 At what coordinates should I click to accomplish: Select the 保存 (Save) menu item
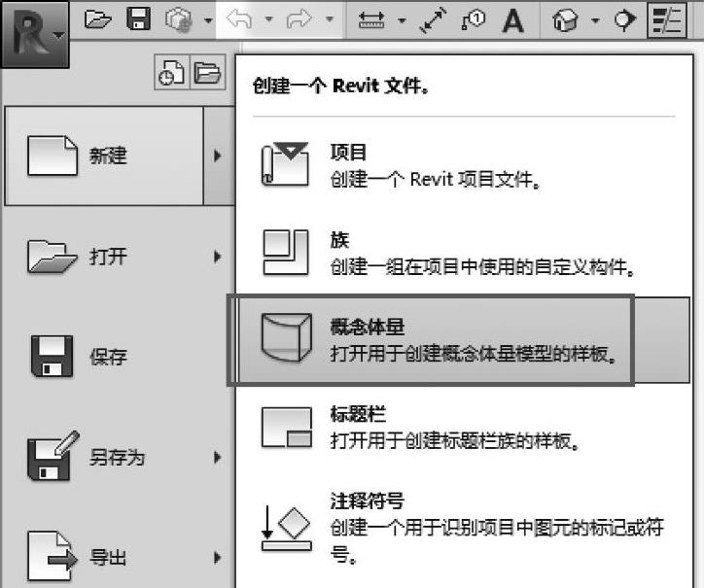tap(104, 357)
